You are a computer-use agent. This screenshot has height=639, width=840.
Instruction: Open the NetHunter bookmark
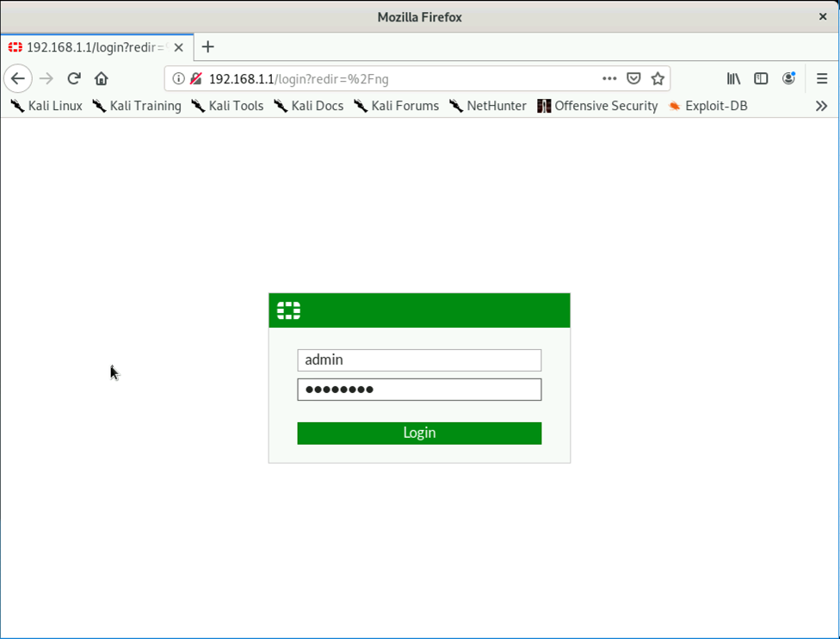coord(487,106)
